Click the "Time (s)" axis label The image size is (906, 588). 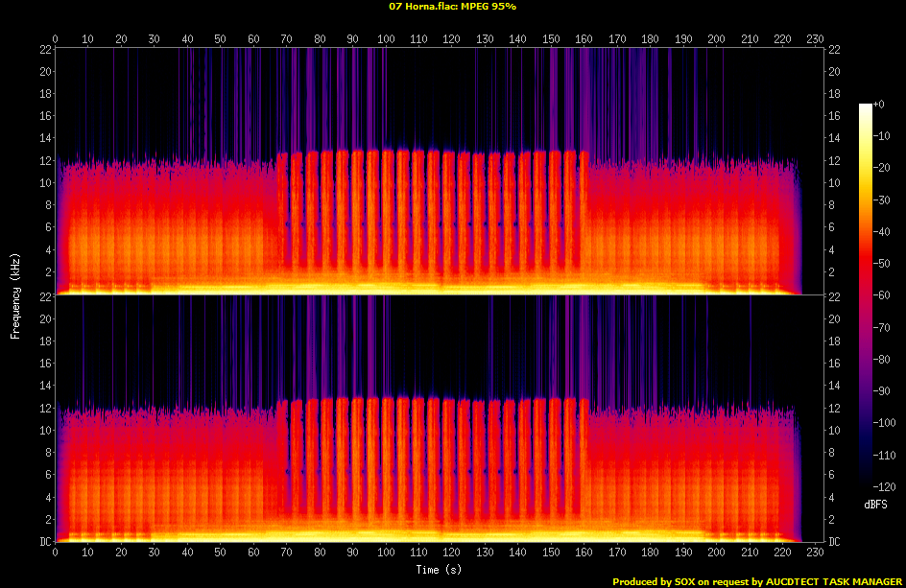click(x=440, y=570)
